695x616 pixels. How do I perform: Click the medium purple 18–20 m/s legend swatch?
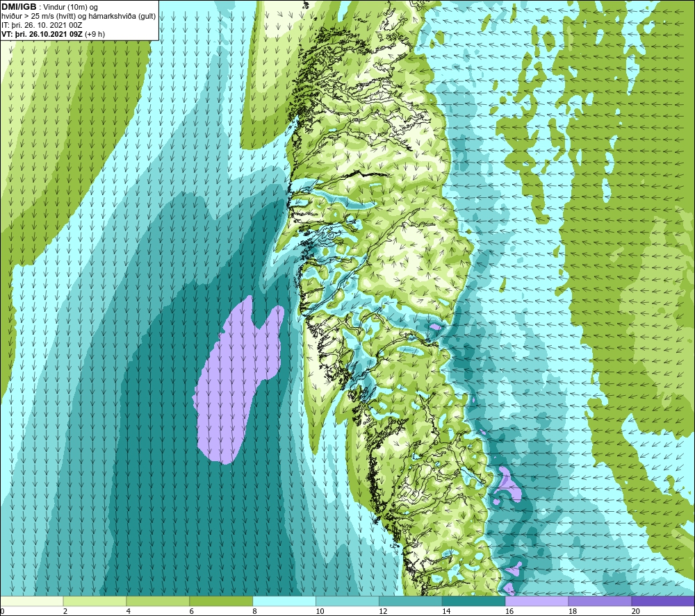tap(600, 601)
